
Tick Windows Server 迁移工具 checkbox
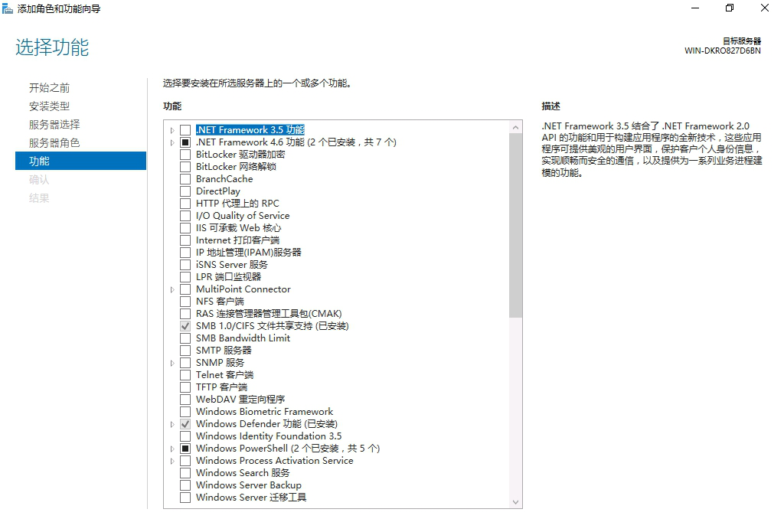click(x=185, y=498)
